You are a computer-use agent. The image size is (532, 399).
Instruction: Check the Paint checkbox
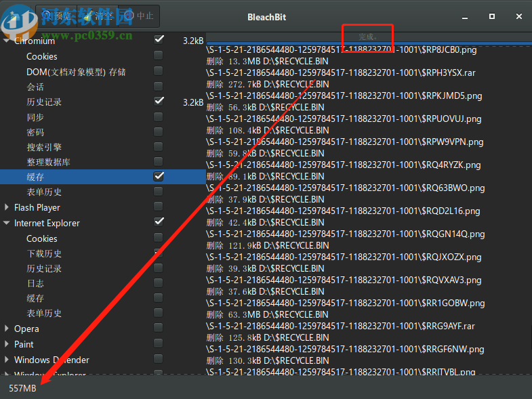tap(158, 343)
